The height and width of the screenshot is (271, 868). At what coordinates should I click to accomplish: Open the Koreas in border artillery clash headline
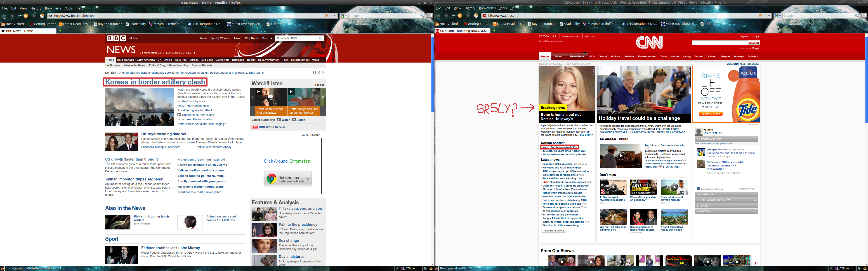click(155, 82)
